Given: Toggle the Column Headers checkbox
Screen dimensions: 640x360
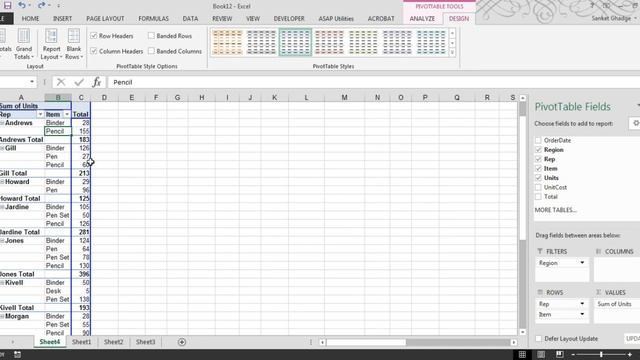Looking at the screenshot, I should click(94, 51).
